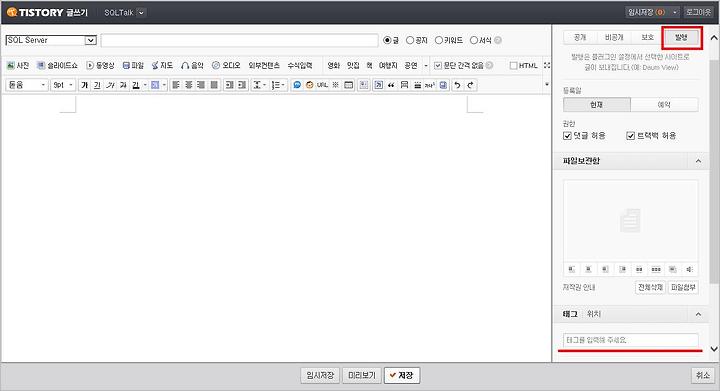The image size is (720, 391).
Task: Apply strikethrough formatting in toolbar
Action: tap(123, 85)
